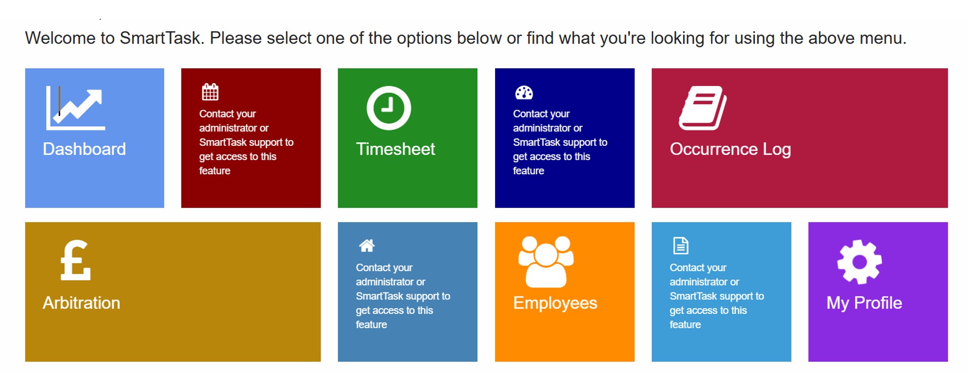980x378 pixels.
Task: Click the steel blue tile access message text
Action: tap(403, 296)
